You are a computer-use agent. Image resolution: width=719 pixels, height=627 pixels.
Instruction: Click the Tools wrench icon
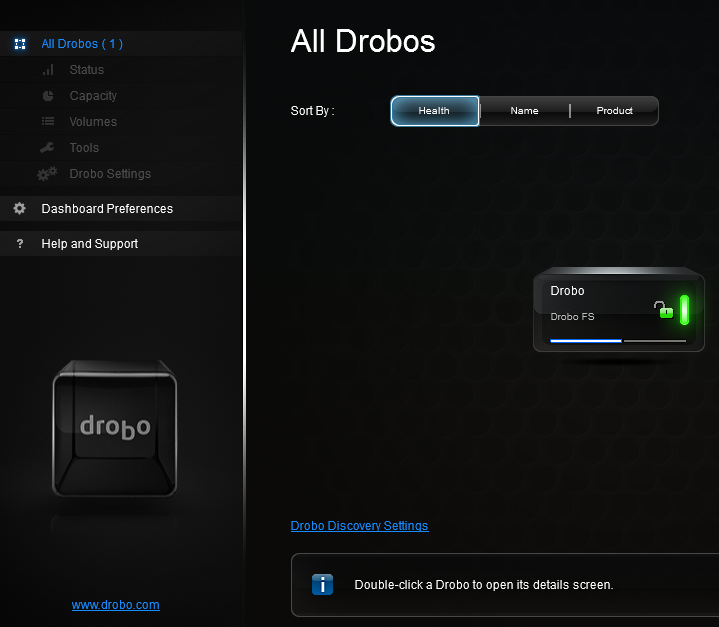coord(47,148)
